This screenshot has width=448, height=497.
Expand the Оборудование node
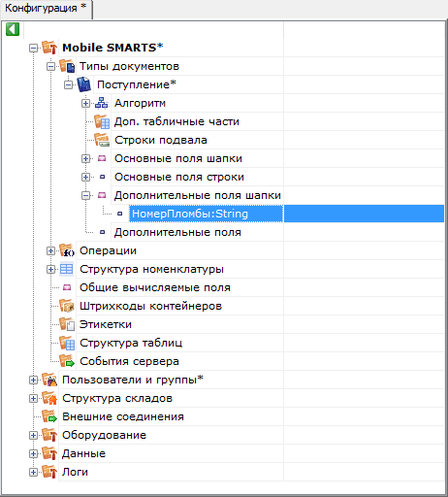[33, 435]
